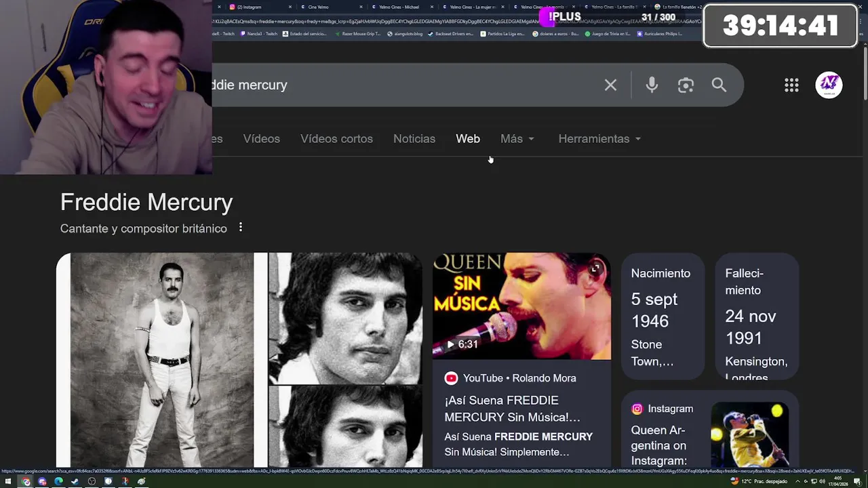The width and height of the screenshot is (868, 488).
Task: Open the full-body Freddie Mercury photo
Action: (x=161, y=361)
